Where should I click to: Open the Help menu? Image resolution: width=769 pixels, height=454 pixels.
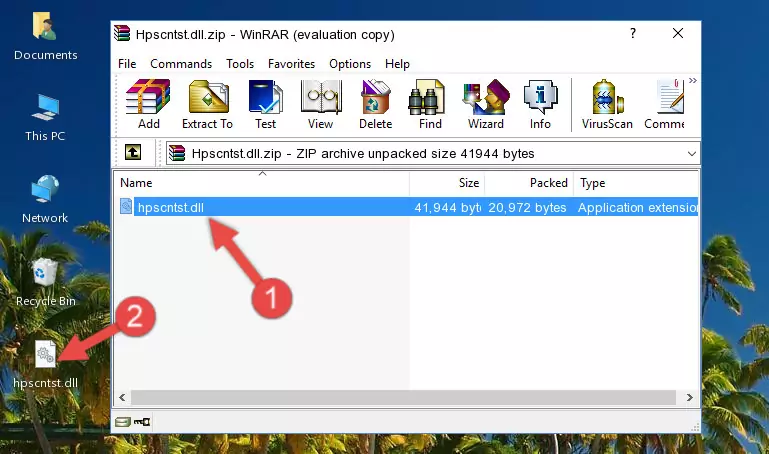point(397,64)
